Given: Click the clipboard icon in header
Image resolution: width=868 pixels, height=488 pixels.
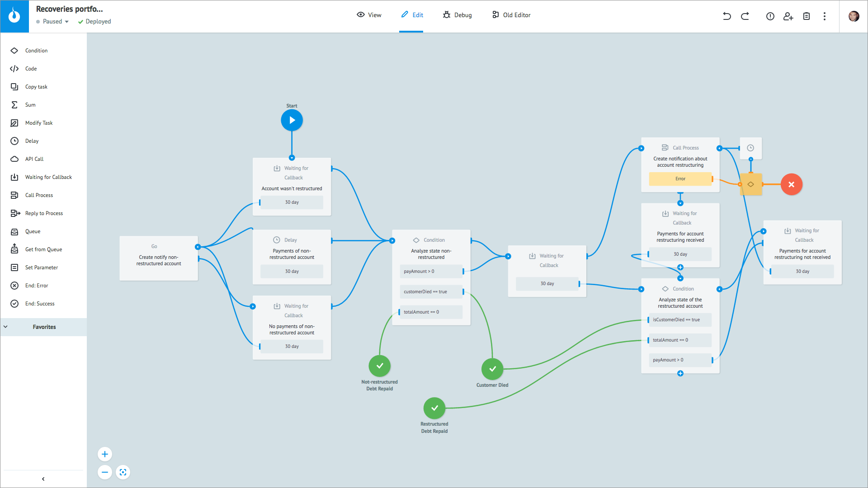Looking at the screenshot, I should coord(806,16).
